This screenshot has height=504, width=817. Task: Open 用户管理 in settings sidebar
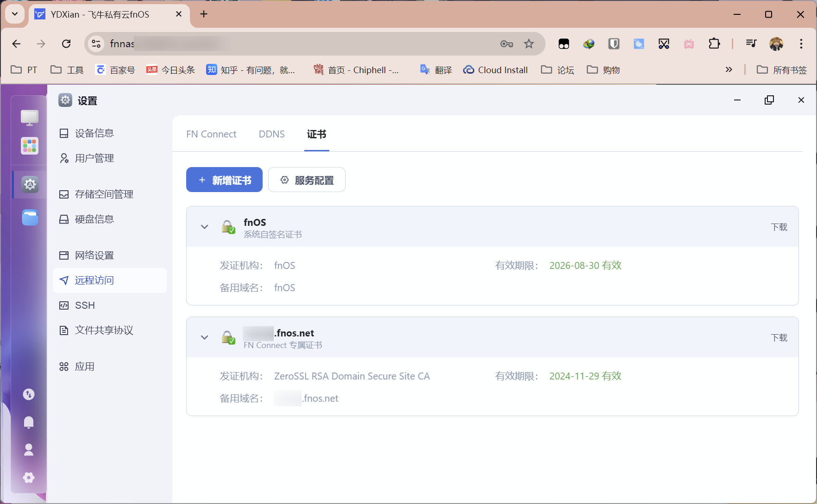pos(110,158)
